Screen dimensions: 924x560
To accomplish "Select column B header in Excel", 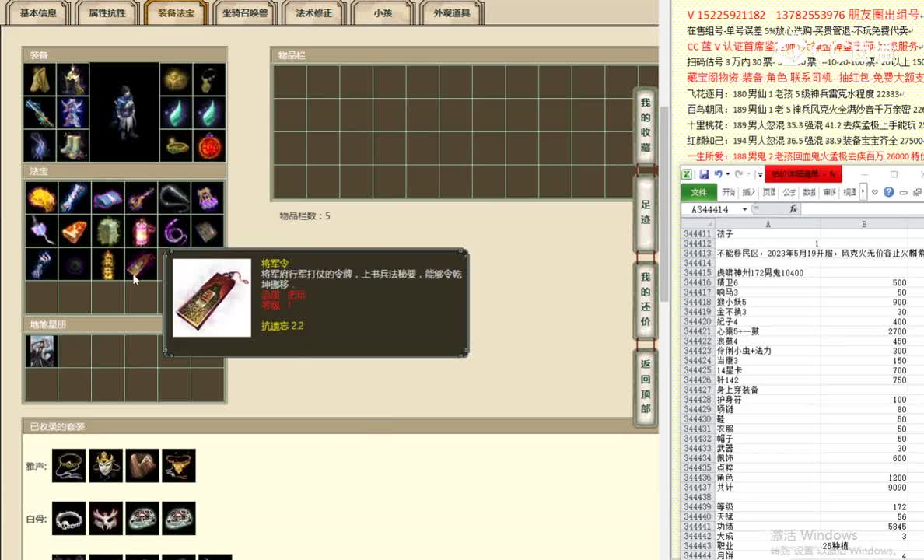I will pos(864,224).
